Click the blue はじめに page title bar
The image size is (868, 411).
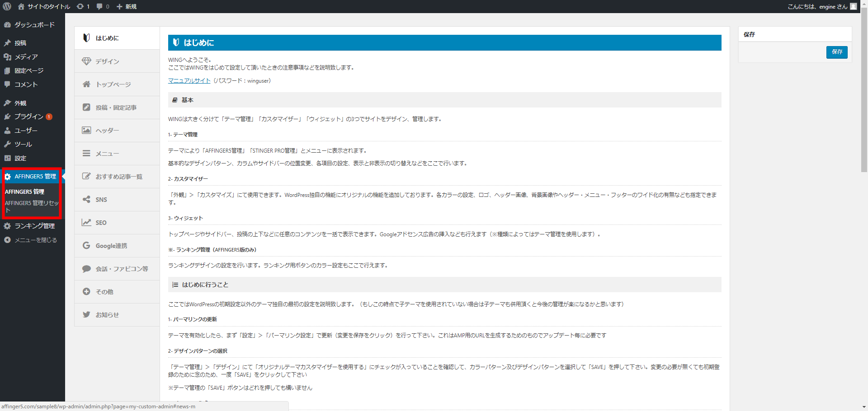(x=445, y=42)
